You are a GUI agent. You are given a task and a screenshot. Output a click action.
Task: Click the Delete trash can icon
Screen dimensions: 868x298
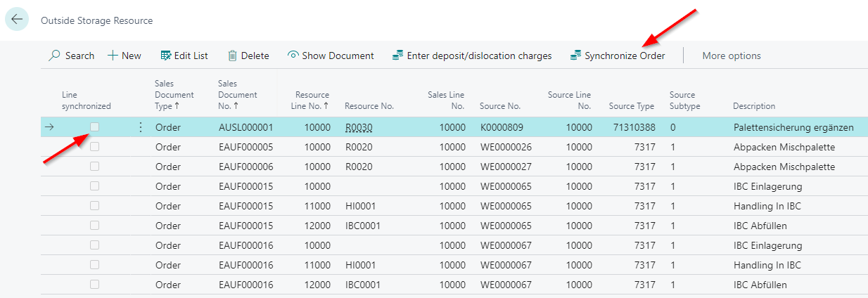pyautogui.click(x=232, y=56)
